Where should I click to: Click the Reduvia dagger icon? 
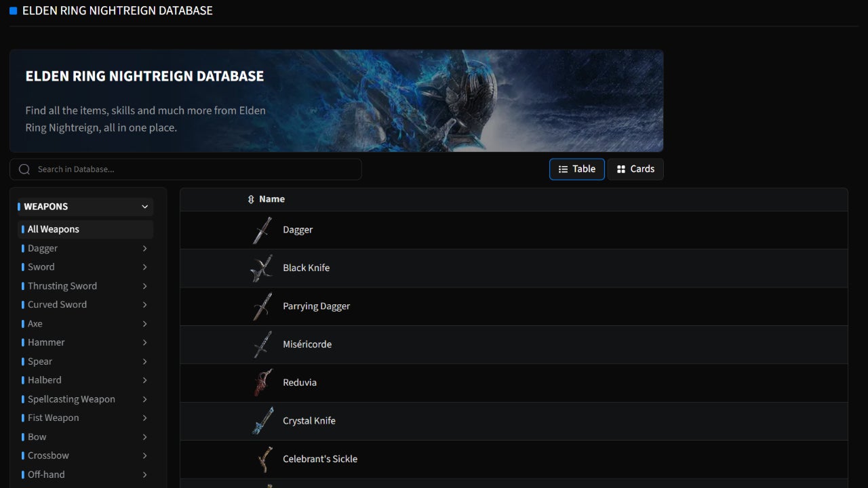coord(262,383)
